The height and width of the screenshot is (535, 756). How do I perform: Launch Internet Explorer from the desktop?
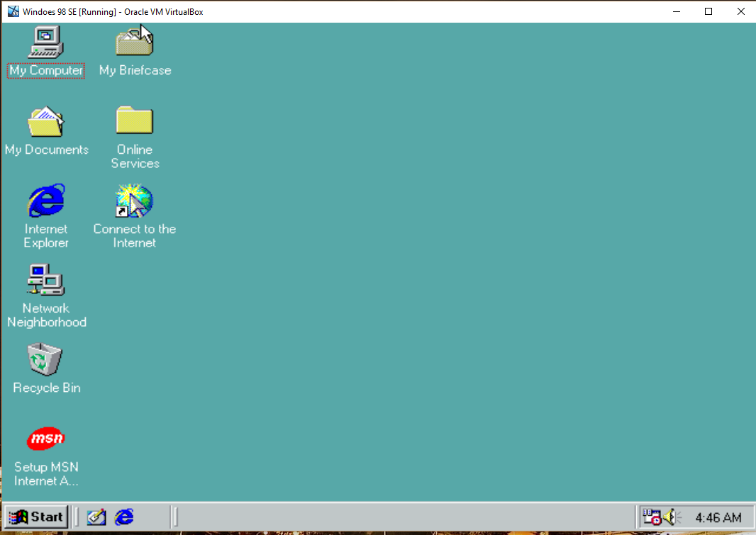click(45, 199)
